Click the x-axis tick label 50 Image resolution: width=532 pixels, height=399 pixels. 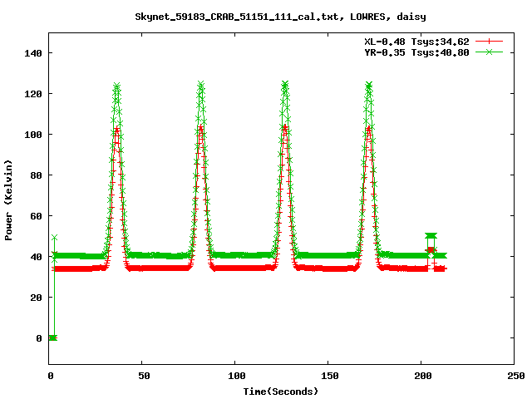click(144, 376)
